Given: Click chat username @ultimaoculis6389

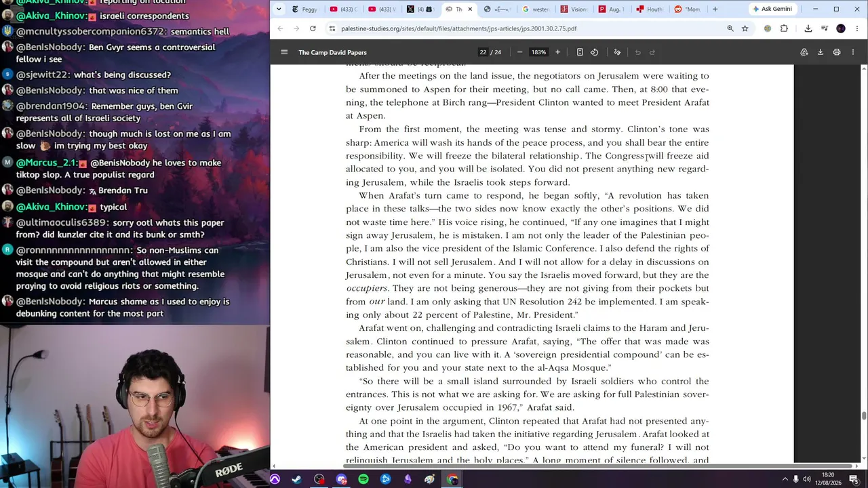Looking at the screenshot, I should click(62, 222).
